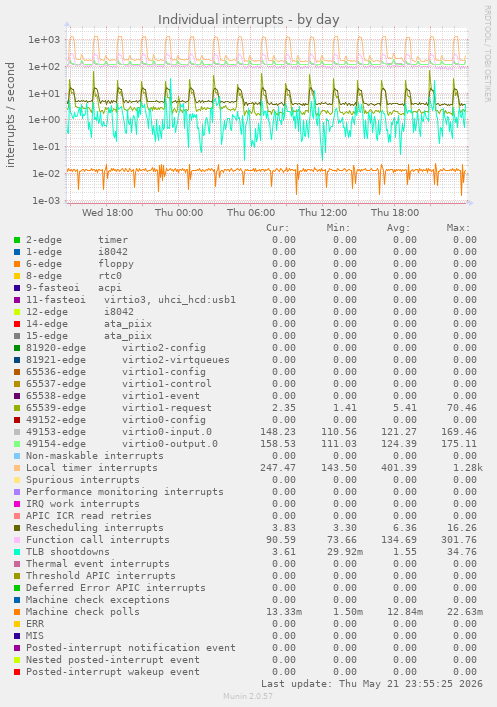497x707 pixels.
Task: Click the Individual interrupts - by day title
Action: click(x=248, y=20)
